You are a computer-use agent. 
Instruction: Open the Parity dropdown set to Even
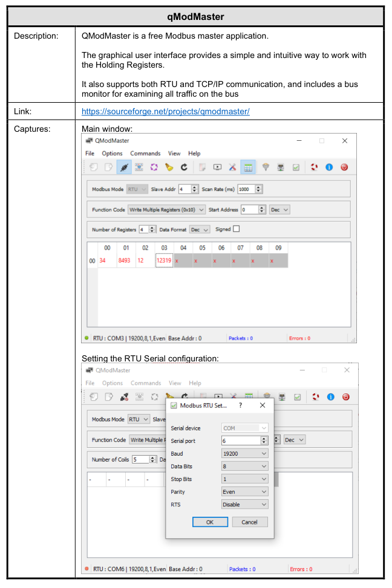(x=244, y=492)
